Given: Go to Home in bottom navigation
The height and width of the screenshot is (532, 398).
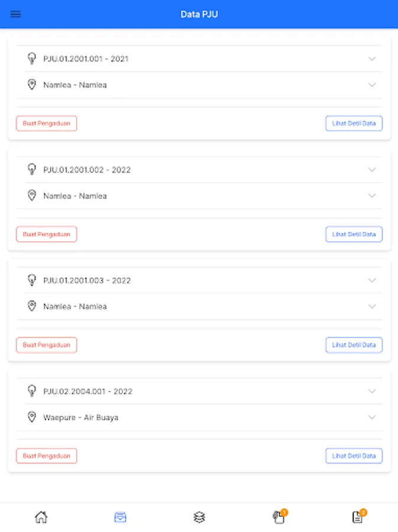Looking at the screenshot, I should point(41,517).
